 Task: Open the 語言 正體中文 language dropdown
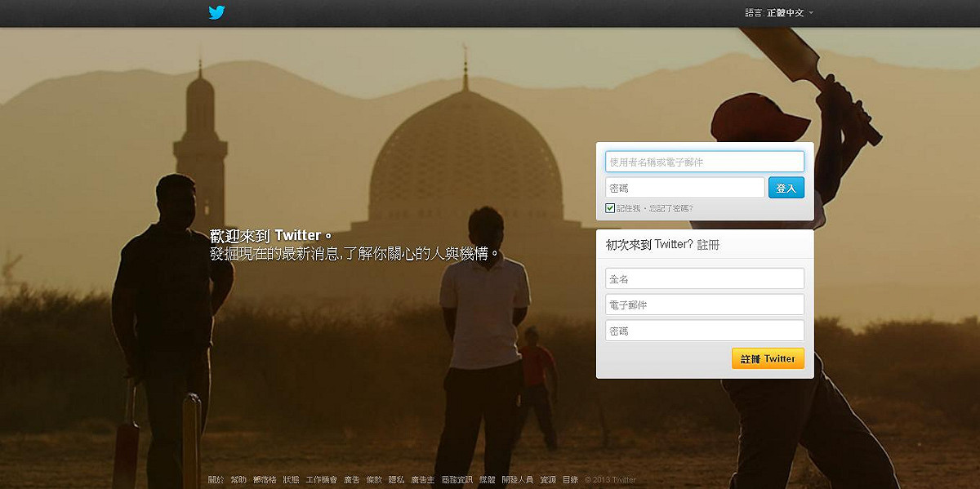pos(779,13)
